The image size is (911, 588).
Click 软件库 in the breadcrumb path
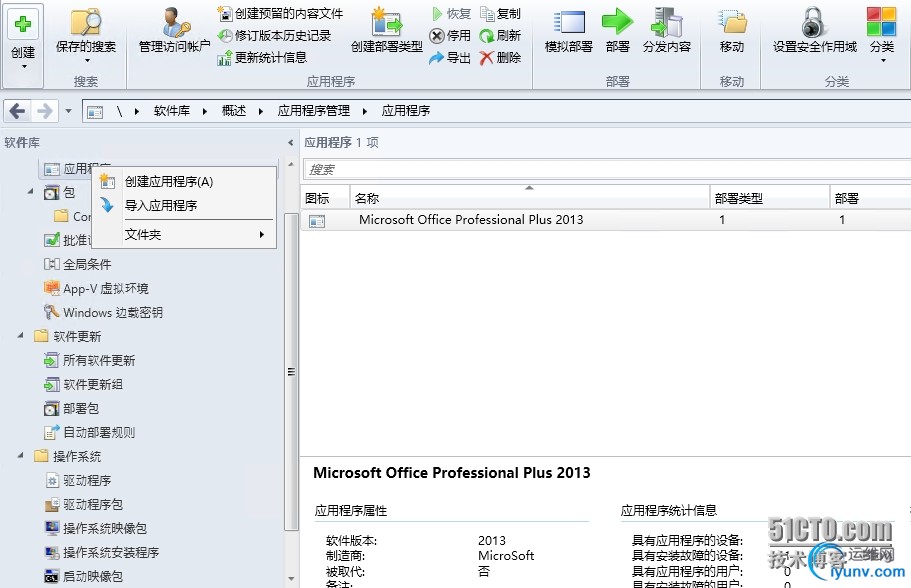(x=172, y=110)
